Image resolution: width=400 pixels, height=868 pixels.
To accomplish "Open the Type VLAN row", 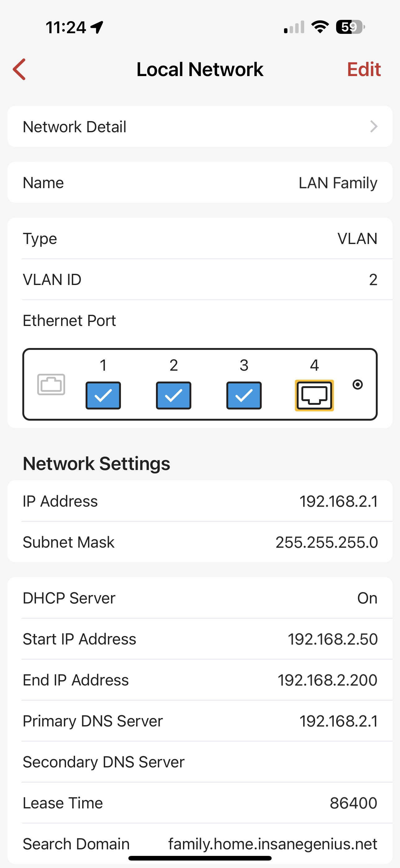I will pyautogui.click(x=200, y=238).
